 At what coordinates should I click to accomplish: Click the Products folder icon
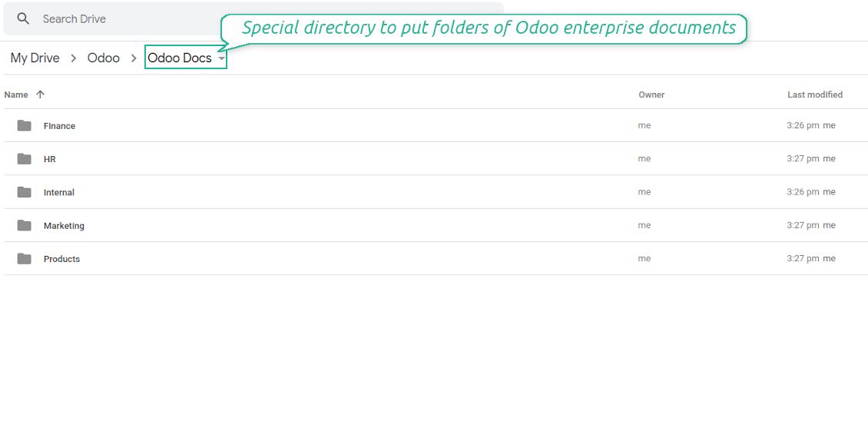[25, 259]
